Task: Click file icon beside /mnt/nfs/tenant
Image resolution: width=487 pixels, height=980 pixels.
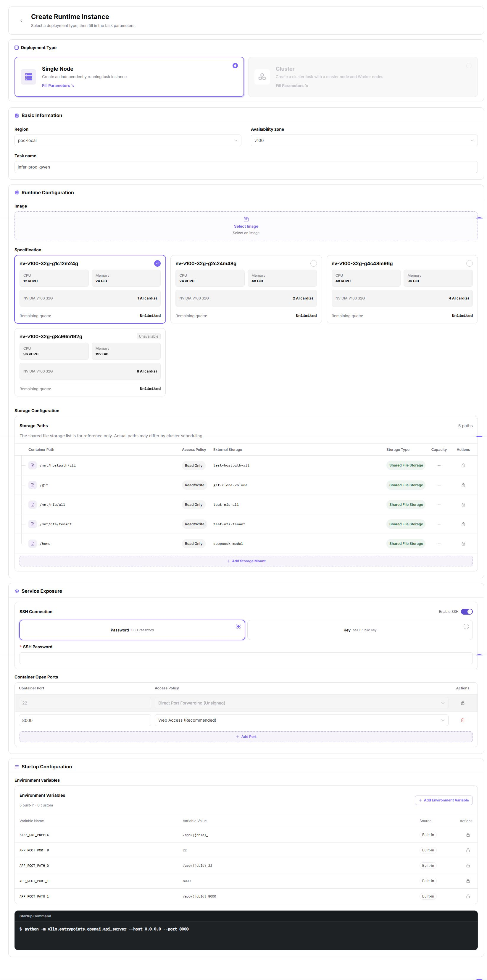Action: 33,524
